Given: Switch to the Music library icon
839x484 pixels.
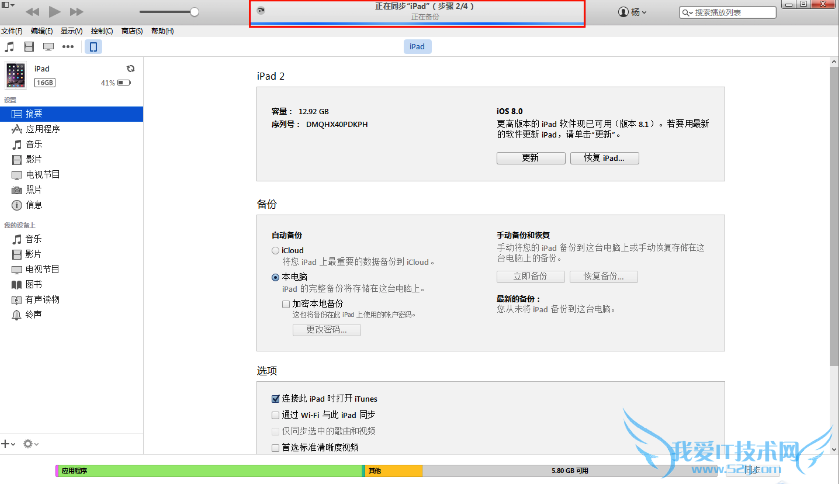Looking at the screenshot, I should tap(10, 47).
